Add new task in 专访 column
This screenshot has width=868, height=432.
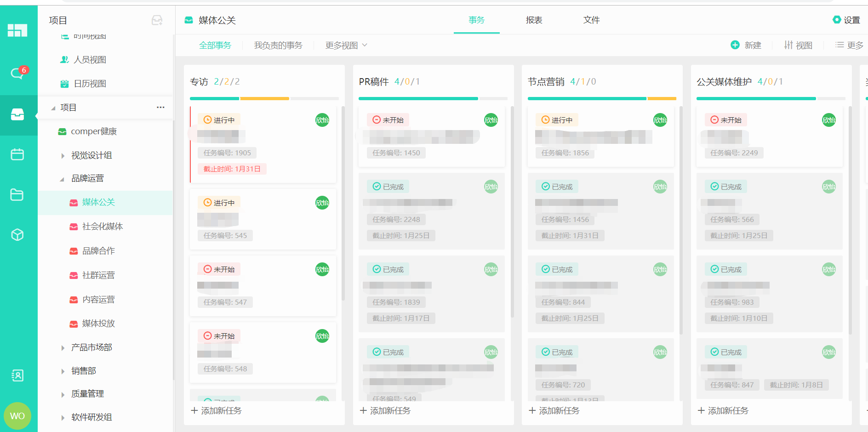point(217,410)
